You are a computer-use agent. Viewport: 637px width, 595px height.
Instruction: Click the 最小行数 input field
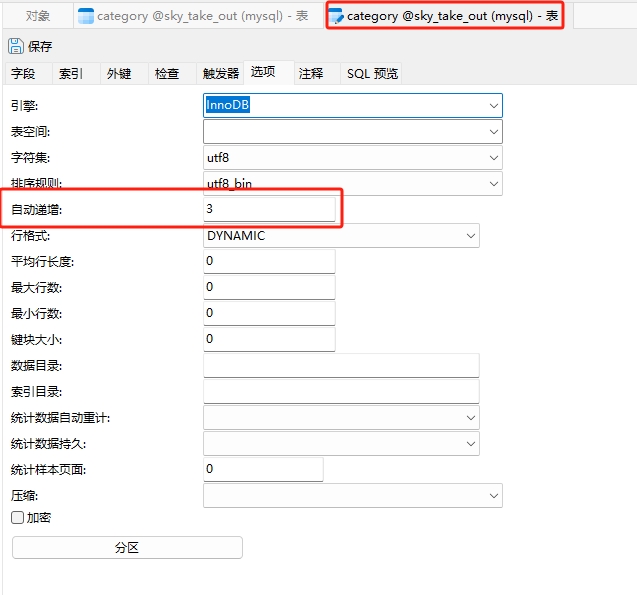(x=269, y=313)
